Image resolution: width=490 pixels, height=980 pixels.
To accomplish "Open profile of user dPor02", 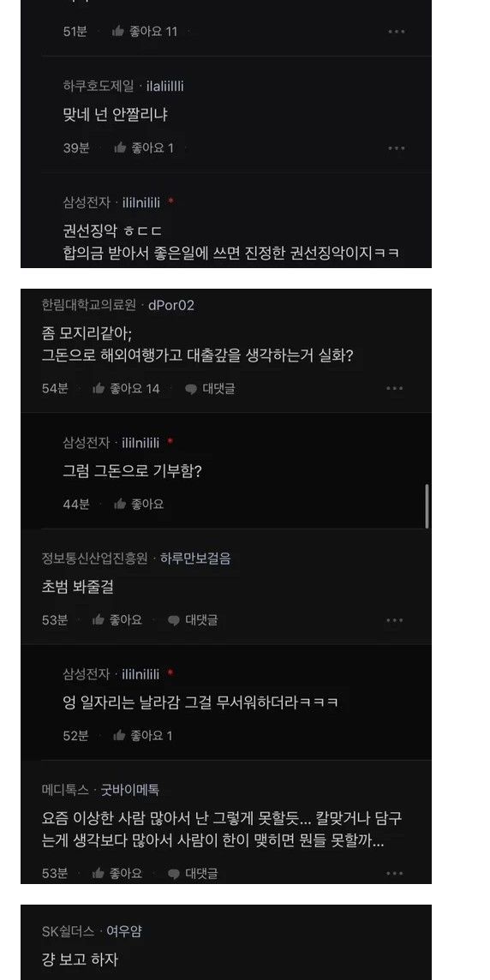I will click(171, 305).
